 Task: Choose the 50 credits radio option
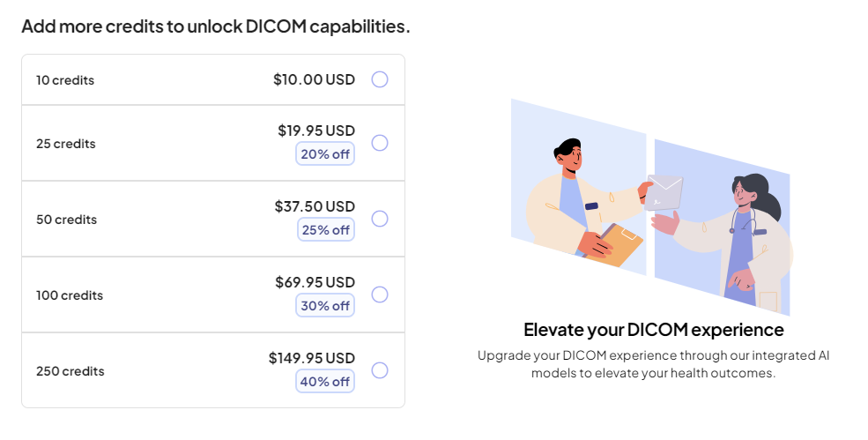[380, 219]
